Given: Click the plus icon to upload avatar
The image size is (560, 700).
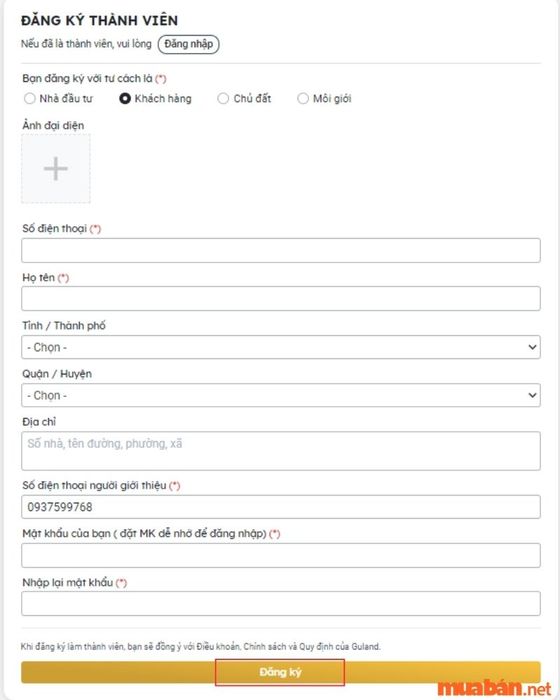Looking at the screenshot, I should click(56, 169).
